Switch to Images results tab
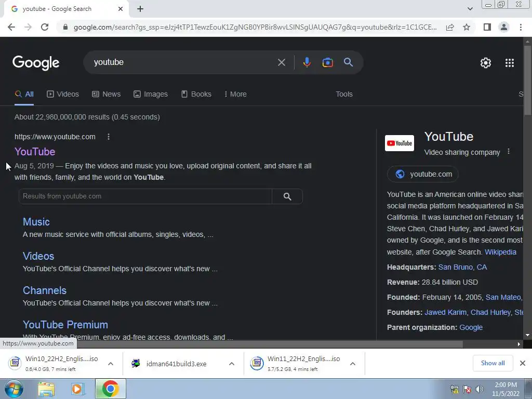This screenshot has height=399, width=532. [x=151, y=95]
